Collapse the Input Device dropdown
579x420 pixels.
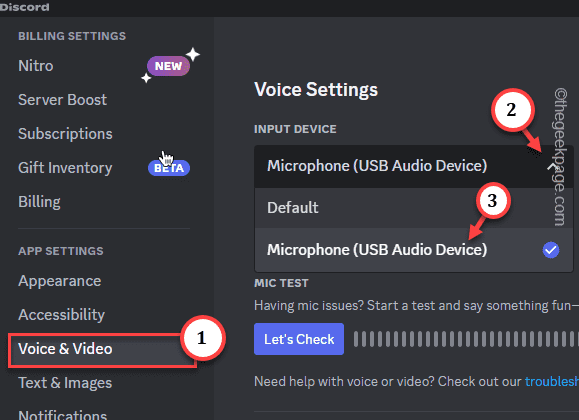(414, 166)
